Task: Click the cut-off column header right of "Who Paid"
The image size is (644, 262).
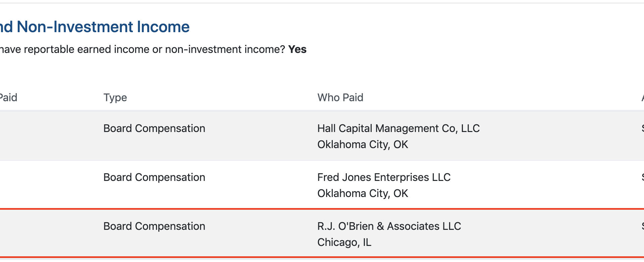Action: tap(642, 97)
